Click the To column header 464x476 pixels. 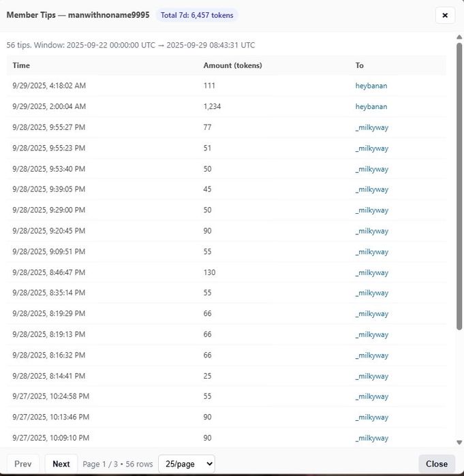tap(360, 65)
